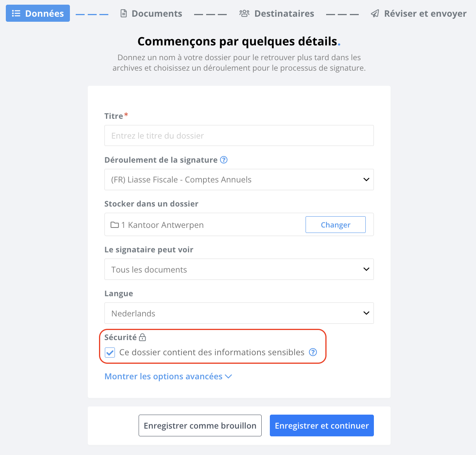Screen dimensions: 476x455
Task: Expand Montrer les options avancées
Action: (168, 376)
